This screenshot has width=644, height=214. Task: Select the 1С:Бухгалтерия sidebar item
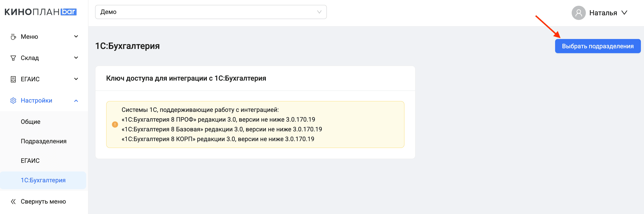(43, 180)
